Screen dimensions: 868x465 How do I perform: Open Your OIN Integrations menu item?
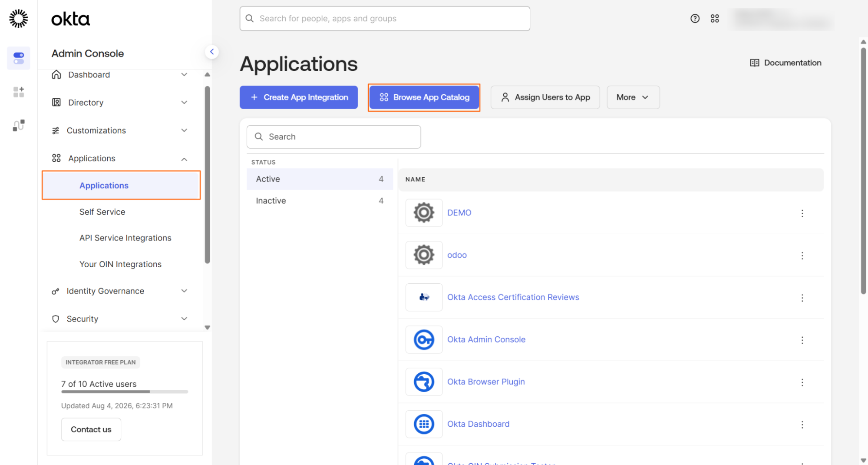click(x=120, y=264)
